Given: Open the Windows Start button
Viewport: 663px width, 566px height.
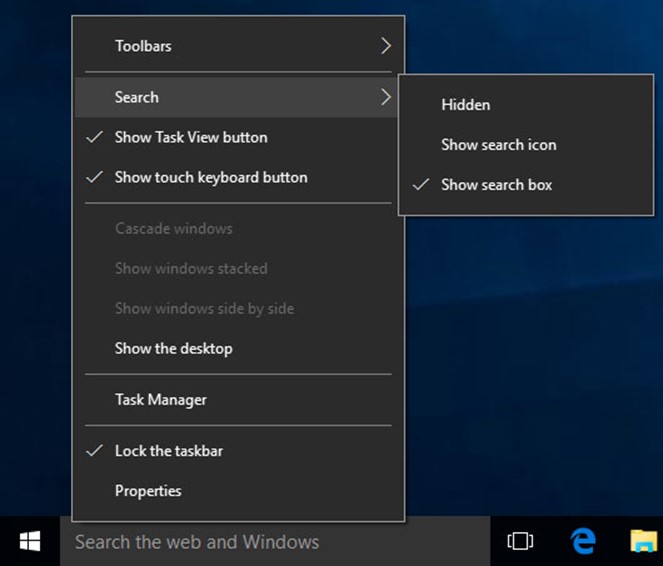Looking at the screenshot, I should coord(30,541).
